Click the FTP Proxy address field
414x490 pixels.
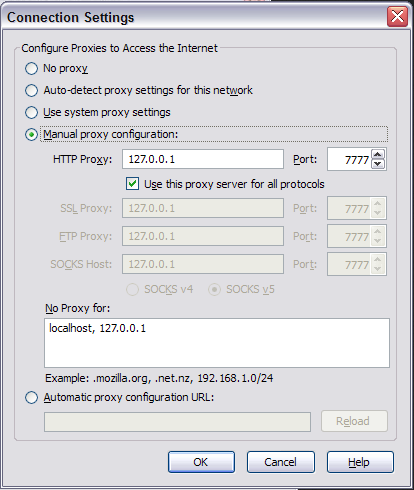pos(203,236)
